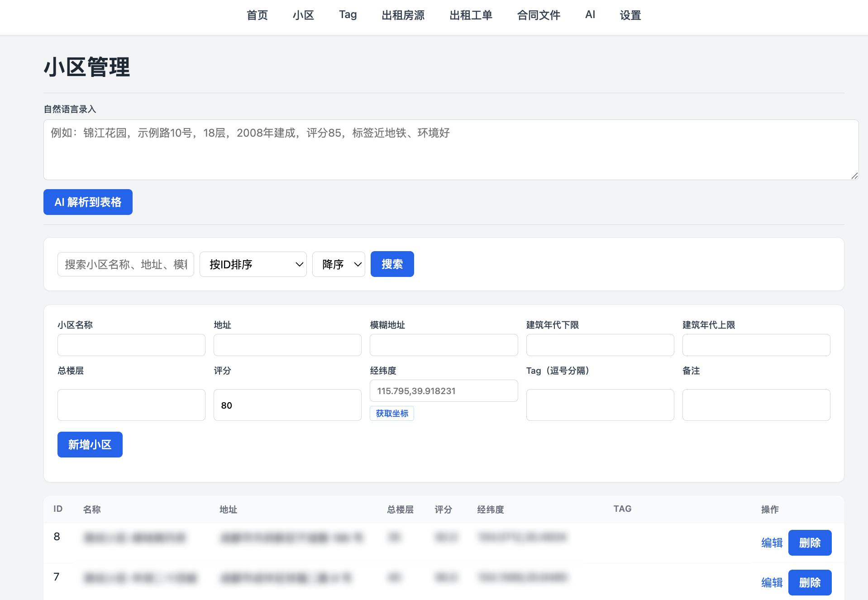Click 编辑 for row ID 8
868x600 pixels.
[x=772, y=543]
